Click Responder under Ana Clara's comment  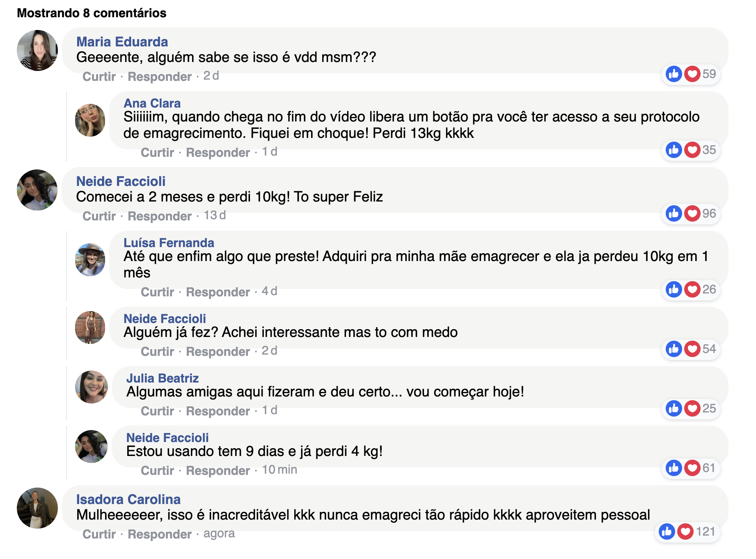[x=218, y=153]
